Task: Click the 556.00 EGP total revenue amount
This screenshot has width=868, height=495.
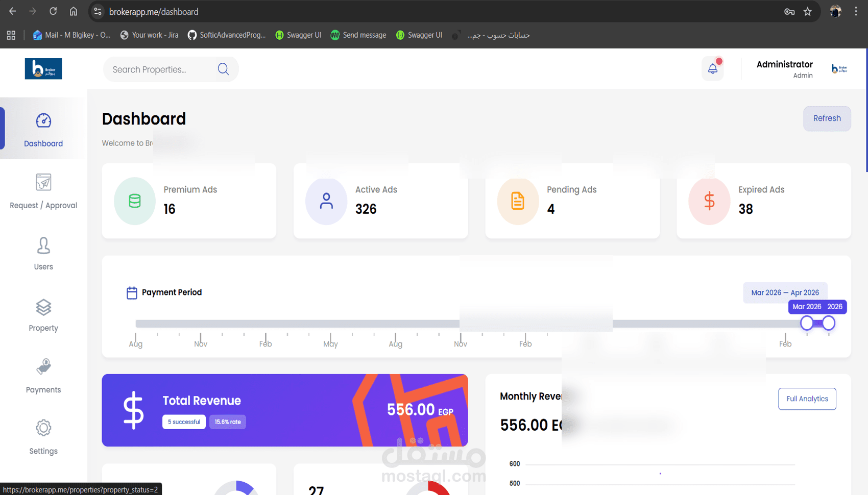Action: [420, 410]
